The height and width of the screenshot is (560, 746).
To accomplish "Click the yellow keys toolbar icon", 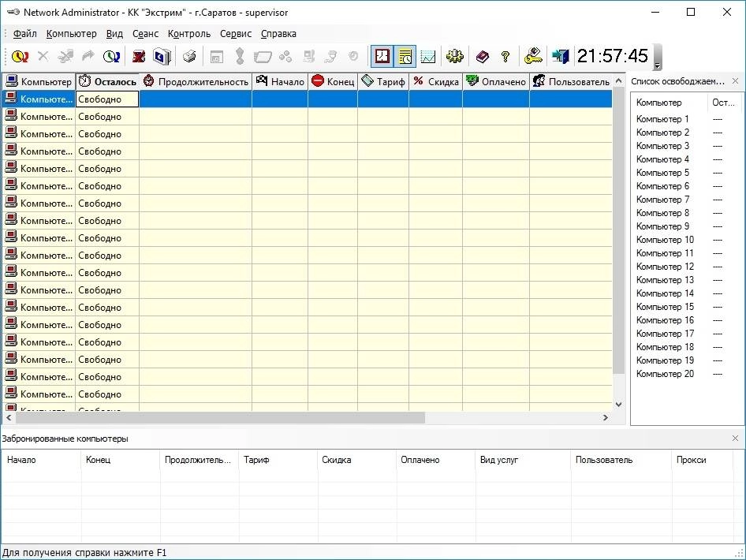I will [533, 57].
